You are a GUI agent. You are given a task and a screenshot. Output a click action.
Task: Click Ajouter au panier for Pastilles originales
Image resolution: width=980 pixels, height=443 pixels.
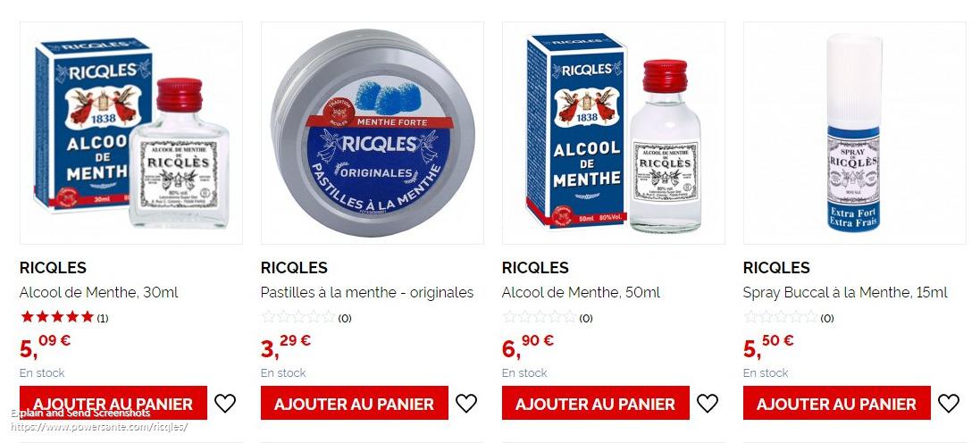355,403
